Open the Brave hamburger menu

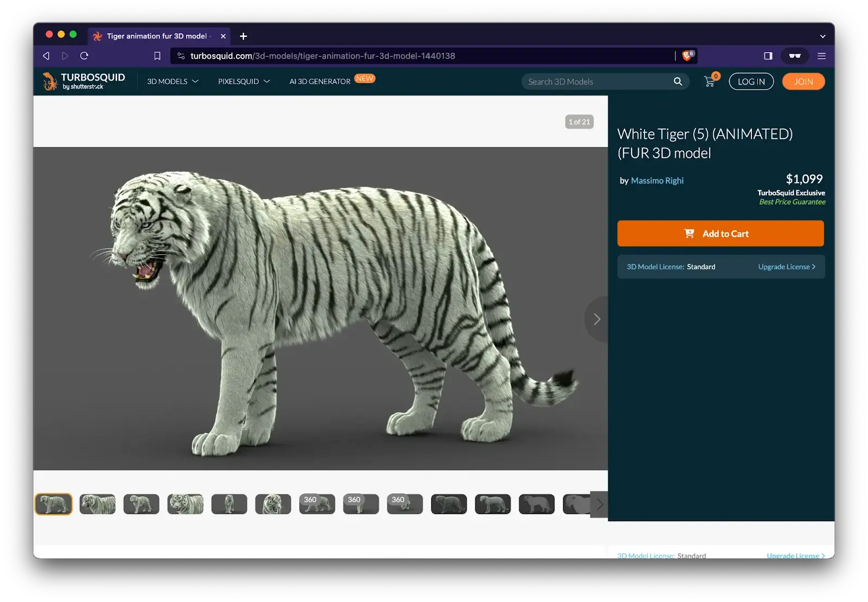click(x=821, y=56)
